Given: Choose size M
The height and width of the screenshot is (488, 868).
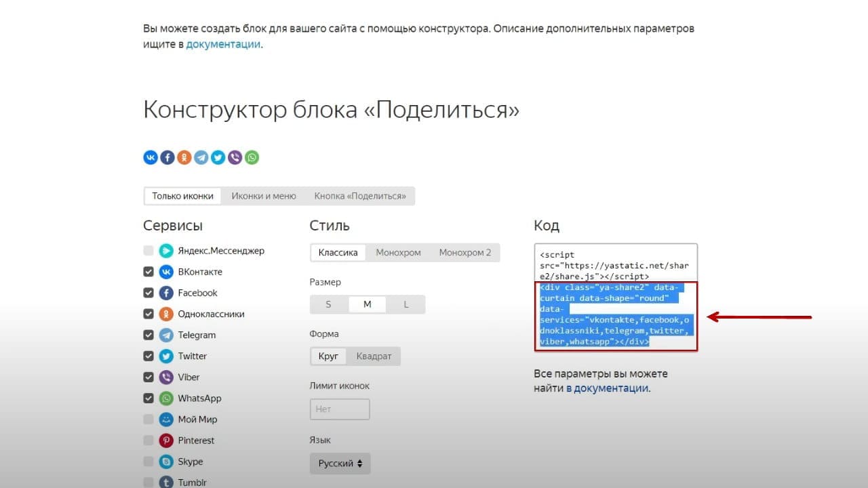Looking at the screenshot, I should [368, 304].
